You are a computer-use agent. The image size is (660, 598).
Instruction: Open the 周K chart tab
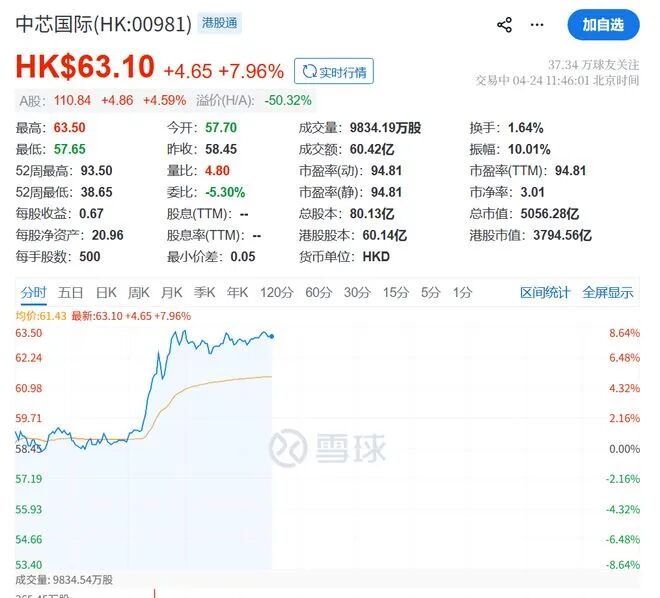(138, 292)
